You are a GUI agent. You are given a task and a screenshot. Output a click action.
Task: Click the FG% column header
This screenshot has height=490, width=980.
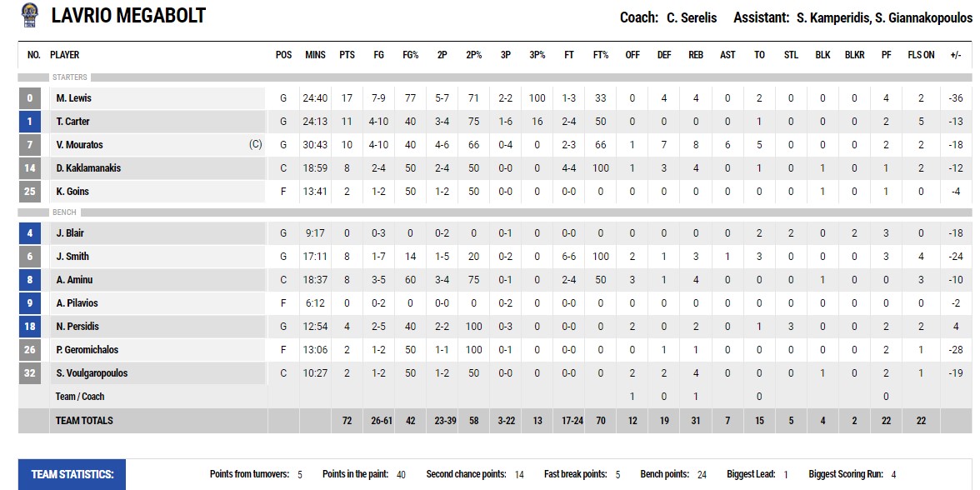pyautogui.click(x=410, y=55)
